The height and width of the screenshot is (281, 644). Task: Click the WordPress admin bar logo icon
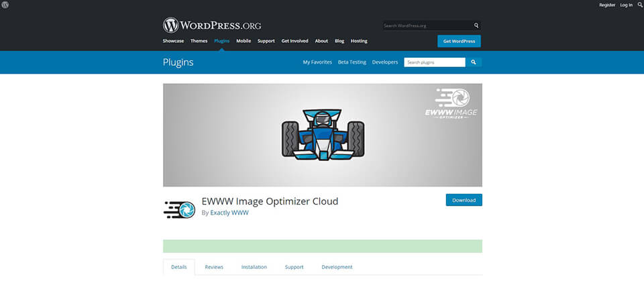[5, 5]
